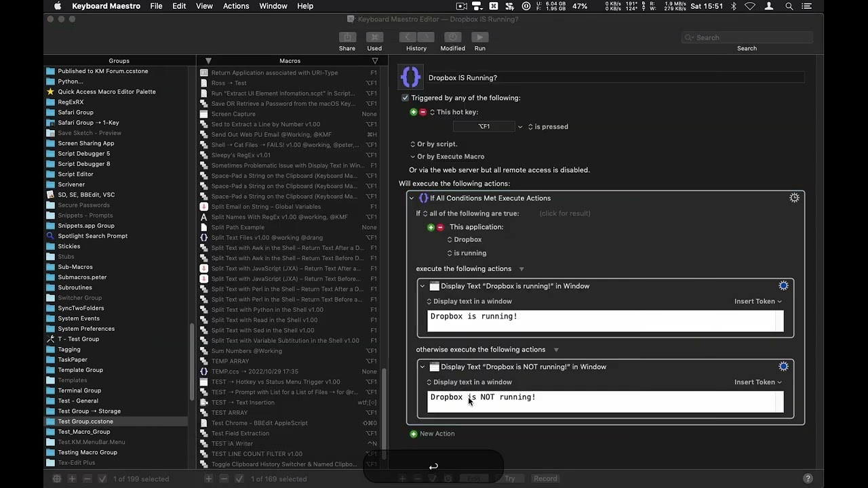Click the Modified toolbar icon

pyautogui.click(x=452, y=37)
